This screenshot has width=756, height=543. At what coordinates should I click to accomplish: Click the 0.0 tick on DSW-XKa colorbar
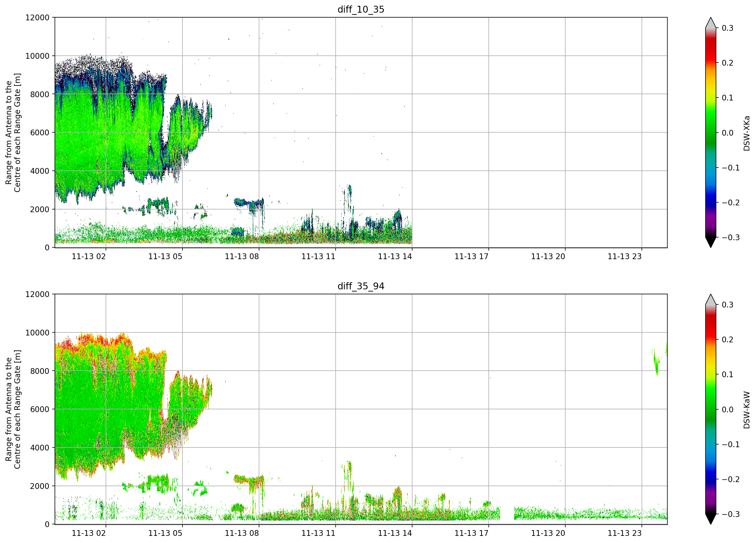click(728, 133)
